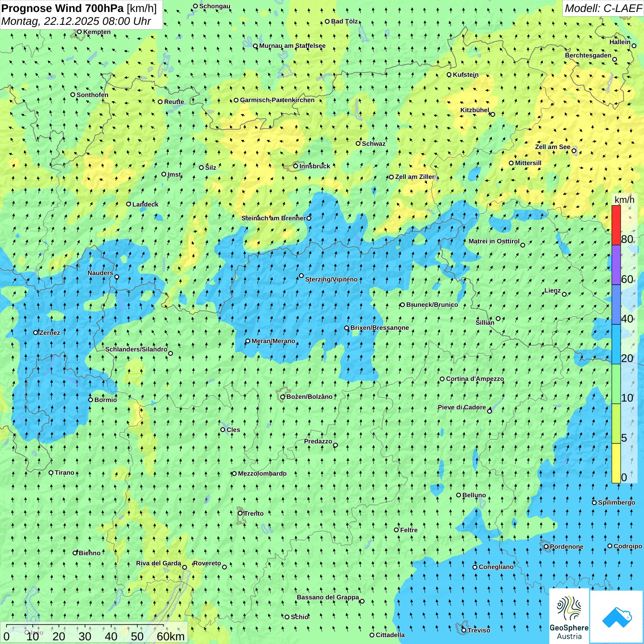Click the 'Riva del Garda' label
644x644 pixels.
point(159,563)
